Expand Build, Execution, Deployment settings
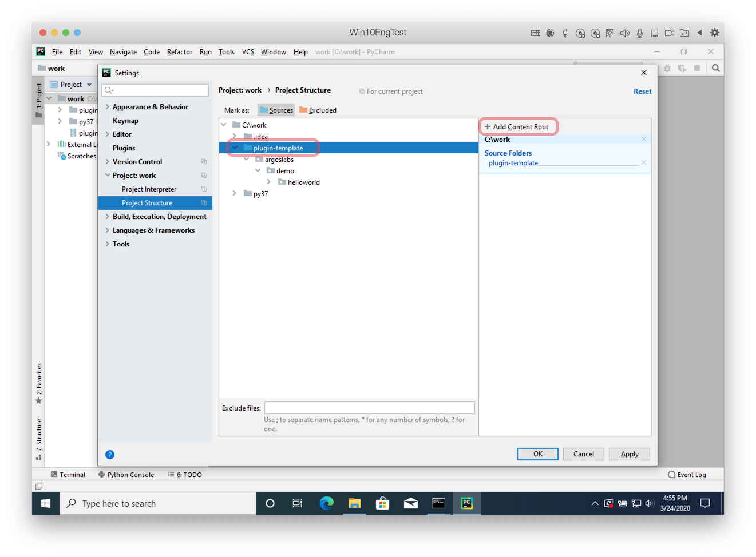756x557 pixels. tap(107, 217)
